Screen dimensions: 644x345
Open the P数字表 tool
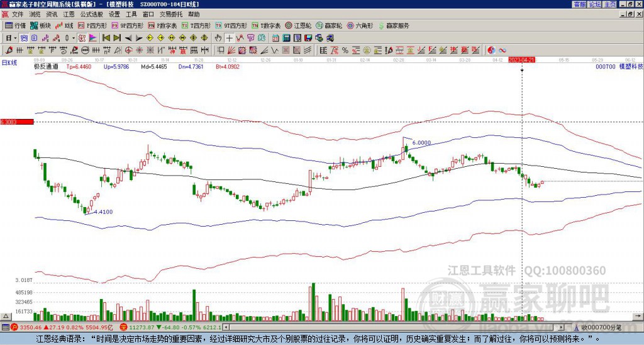[162, 25]
